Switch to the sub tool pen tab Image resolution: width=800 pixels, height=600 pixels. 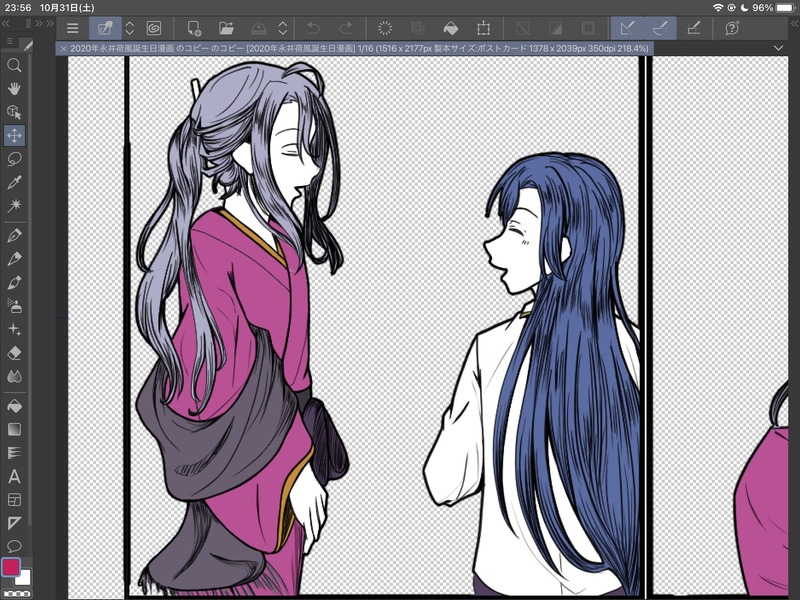28,45
